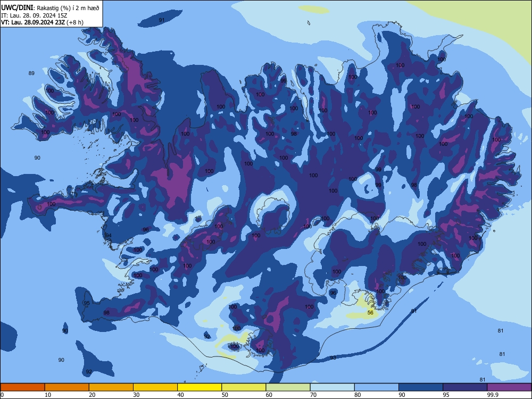Click the 90–95 medium blue legend swatch
This screenshot has height=399, width=532.
coord(421,387)
